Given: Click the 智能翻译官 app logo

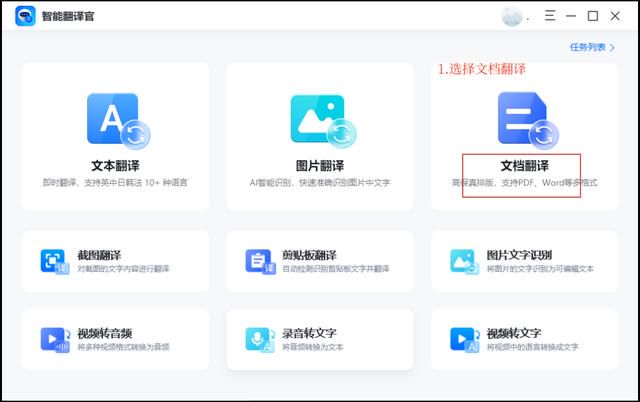Looking at the screenshot, I should click(25, 16).
